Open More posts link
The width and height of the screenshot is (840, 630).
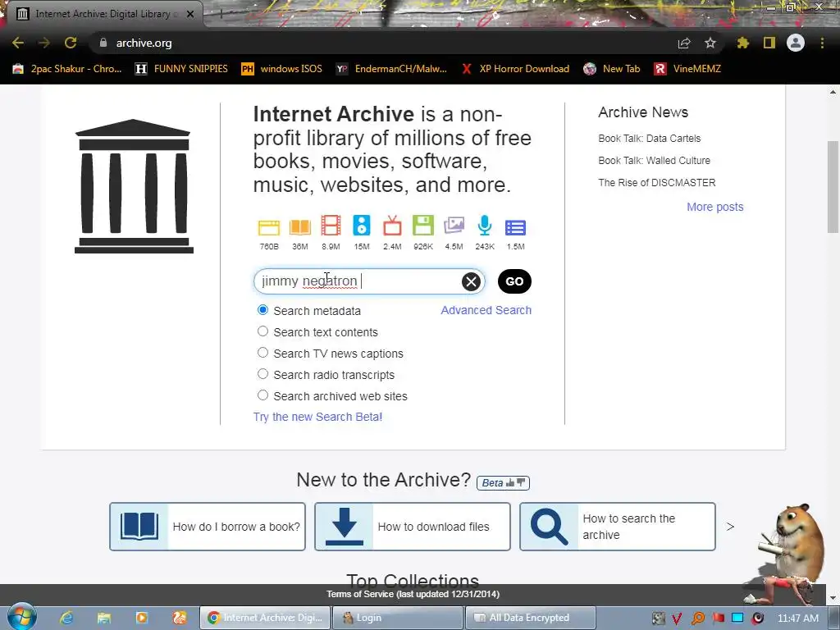coord(715,207)
